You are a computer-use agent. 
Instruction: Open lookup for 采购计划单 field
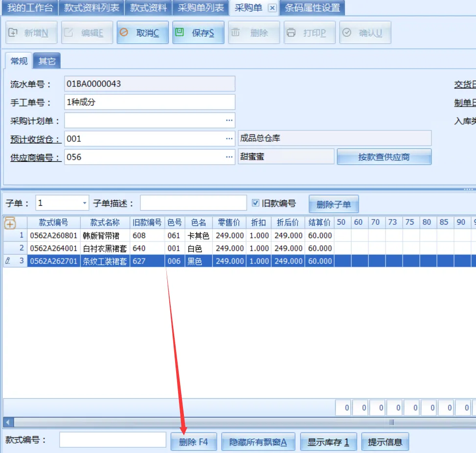[x=229, y=120]
